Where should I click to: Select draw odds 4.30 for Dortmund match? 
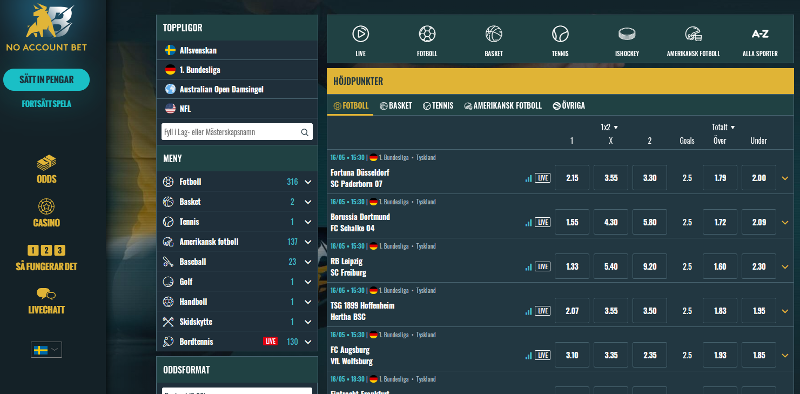coord(611,223)
